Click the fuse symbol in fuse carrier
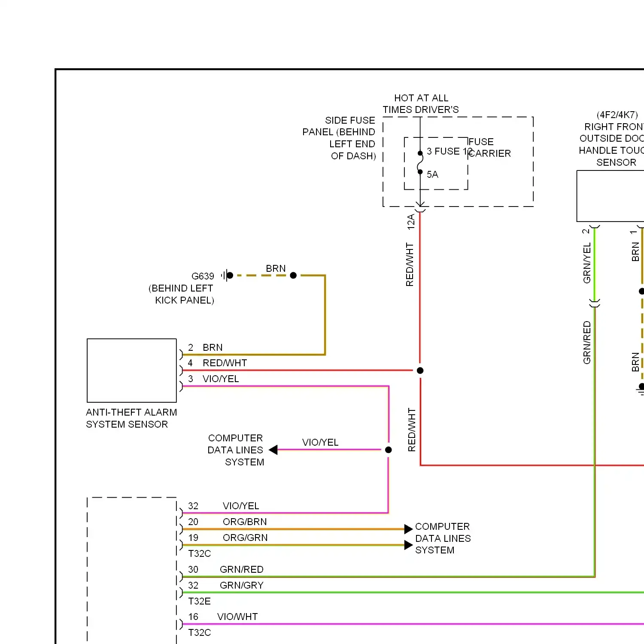Screen dimensions: 644x644 [420, 163]
